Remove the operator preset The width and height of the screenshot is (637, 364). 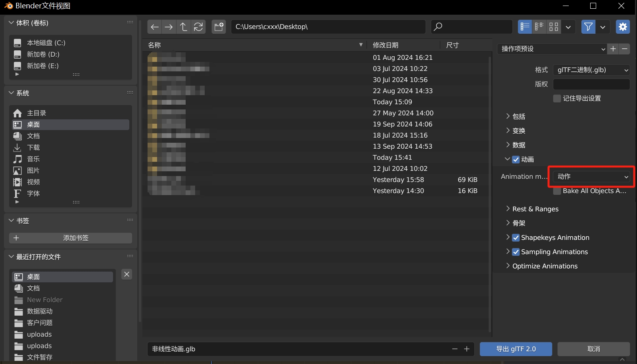click(x=625, y=49)
